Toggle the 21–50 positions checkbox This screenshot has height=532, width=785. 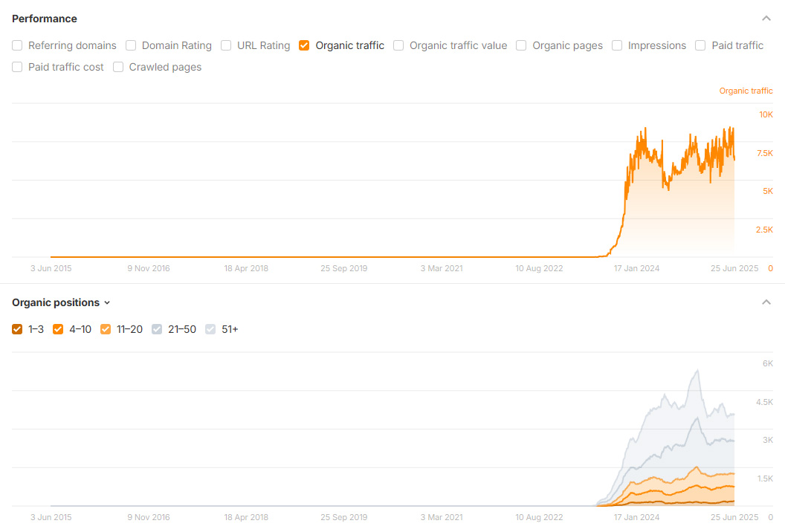[x=157, y=329]
